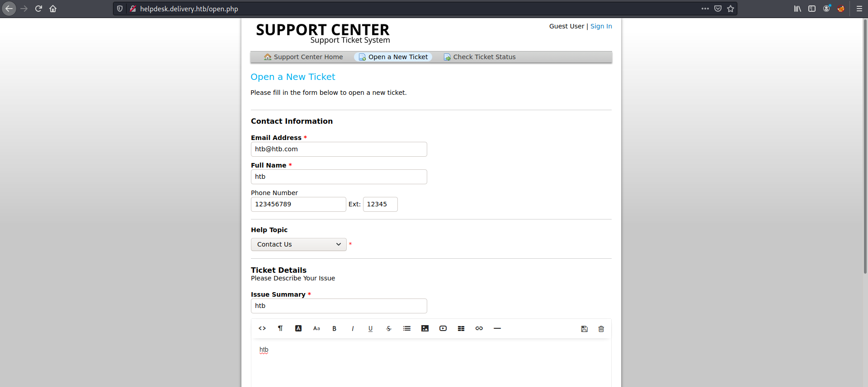This screenshot has width=868, height=387.
Task: Click the Open a New Ticket heading
Action: (x=293, y=77)
